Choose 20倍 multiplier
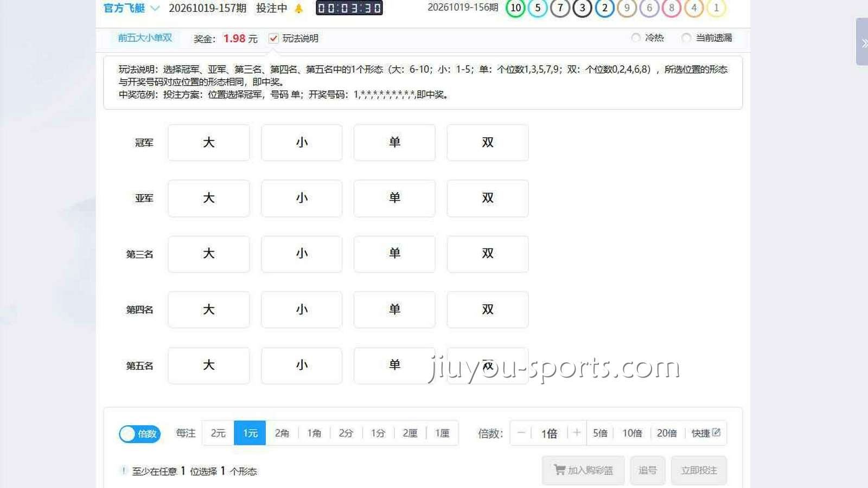The width and height of the screenshot is (868, 488). 667,433
